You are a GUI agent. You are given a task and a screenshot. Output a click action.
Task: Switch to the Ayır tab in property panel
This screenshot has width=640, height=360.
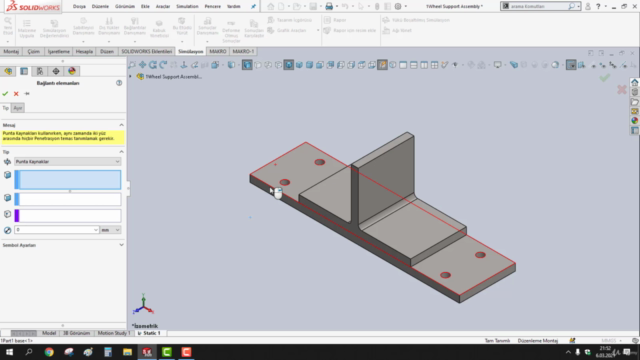coord(18,108)
